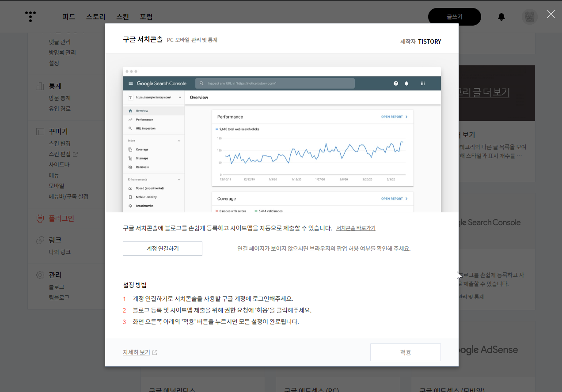This screenshot has width=562, height=392.
Task: Click the 설정 방법 heading
Action: click(135, 285)
